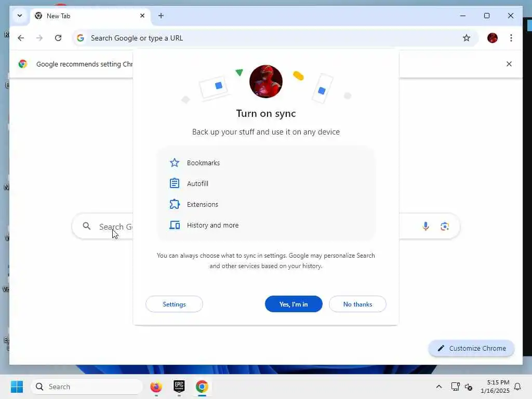Open a new tab with the plus icon
532x399 pixels.
coord(161,16)
